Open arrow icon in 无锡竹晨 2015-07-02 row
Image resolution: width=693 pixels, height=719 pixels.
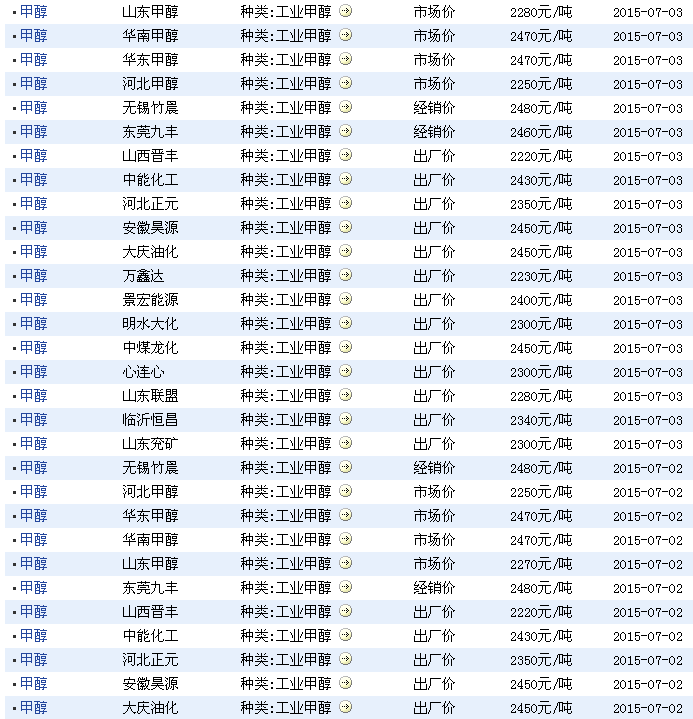(345, 467)
